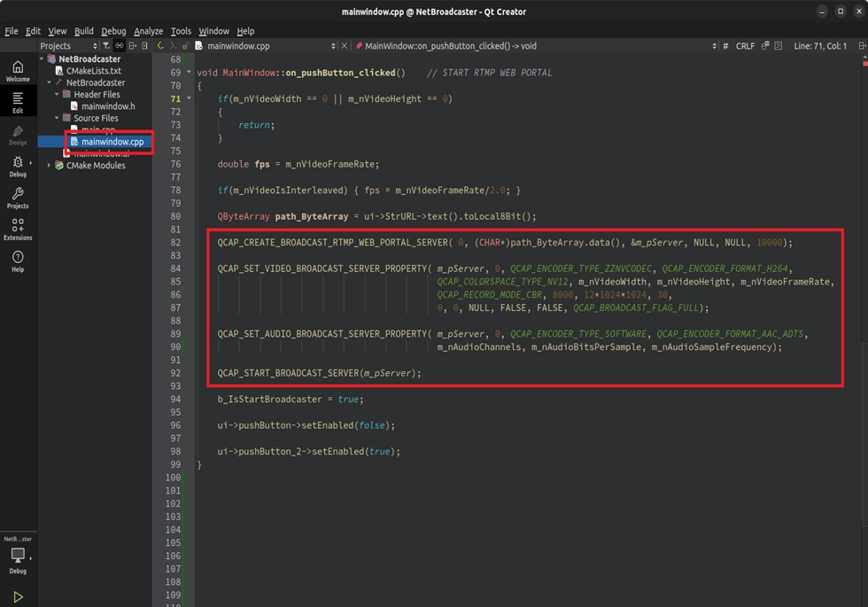Toggle synchronize with editor link icon
This screenshot has height=607, width=868.
pos(119,46)
